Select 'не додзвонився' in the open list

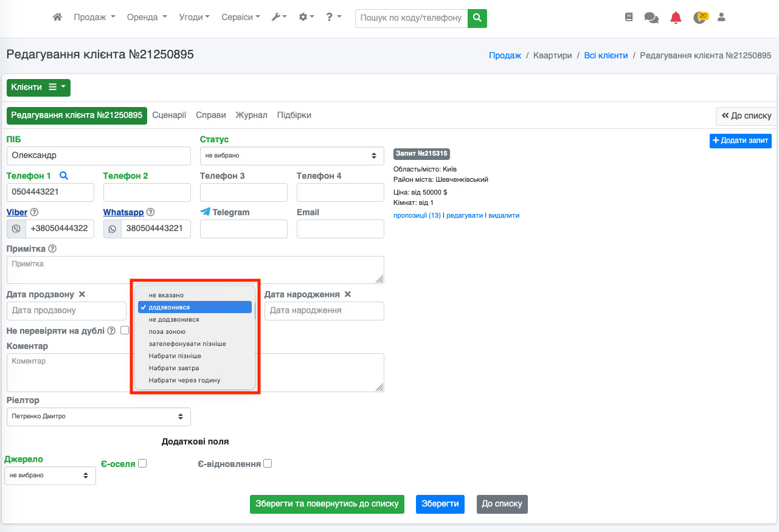[x=174, y=319]
